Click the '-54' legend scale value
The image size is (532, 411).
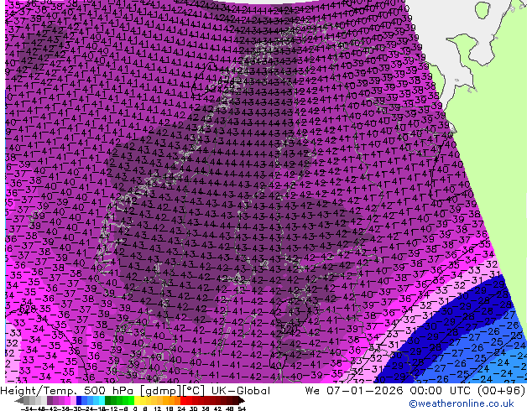(x=29, y=408)
